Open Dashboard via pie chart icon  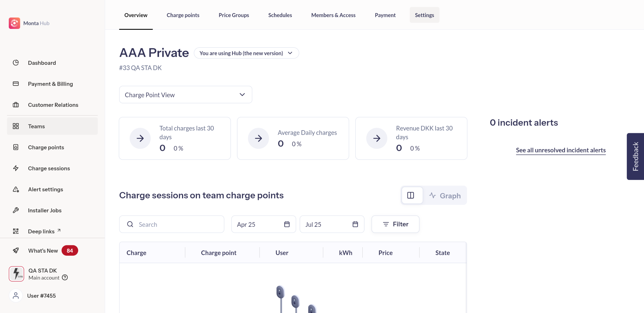(x=16, y=63)
